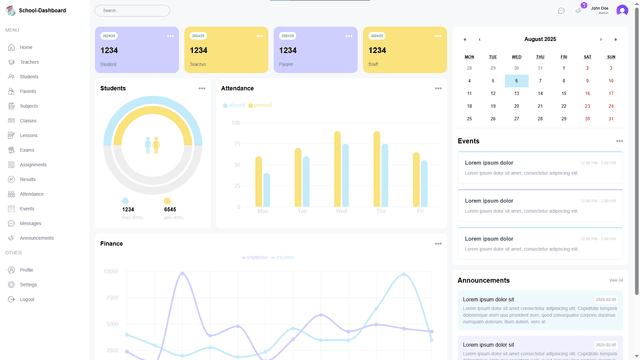Go to previous month in the calendar

tap(480, 40)
